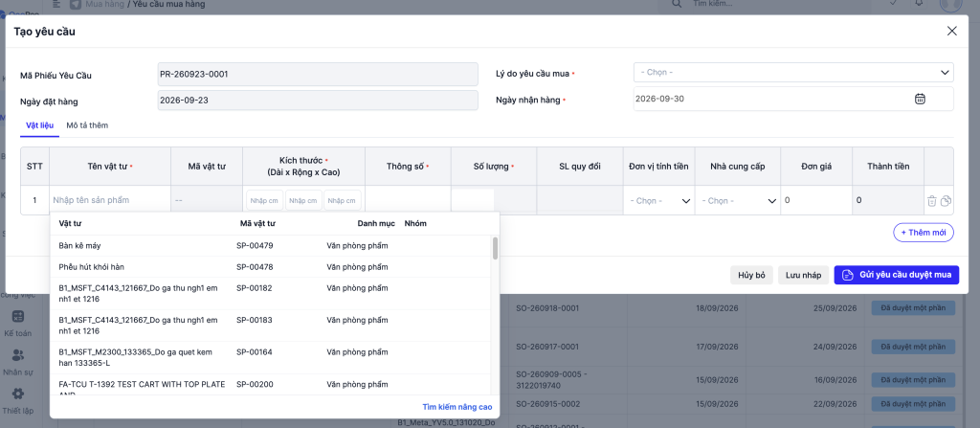
Task: Open the Nhân sự sidebar module
Action: [x=18, y=363]
